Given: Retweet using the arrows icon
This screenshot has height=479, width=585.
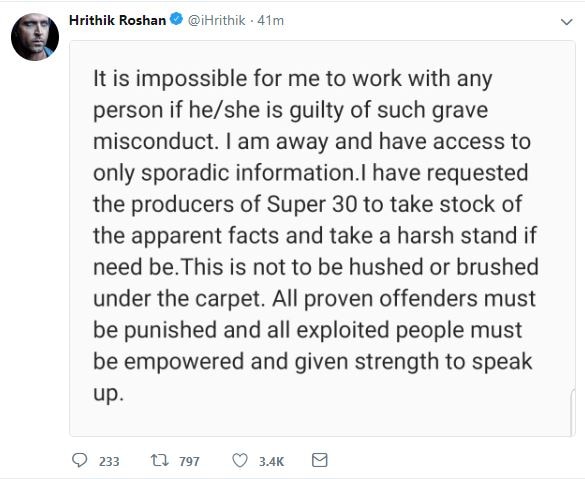Looking at the screenshot, I should pyautogui.click(x=160, y=461).
